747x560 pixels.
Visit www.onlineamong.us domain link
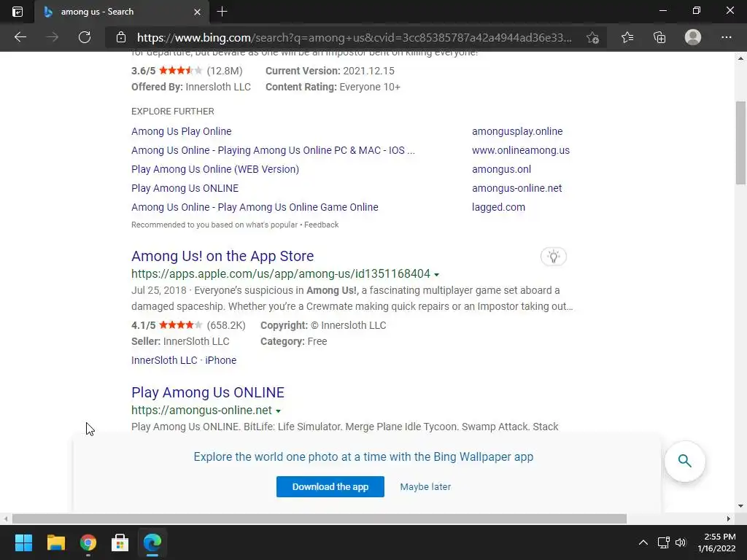521,150
